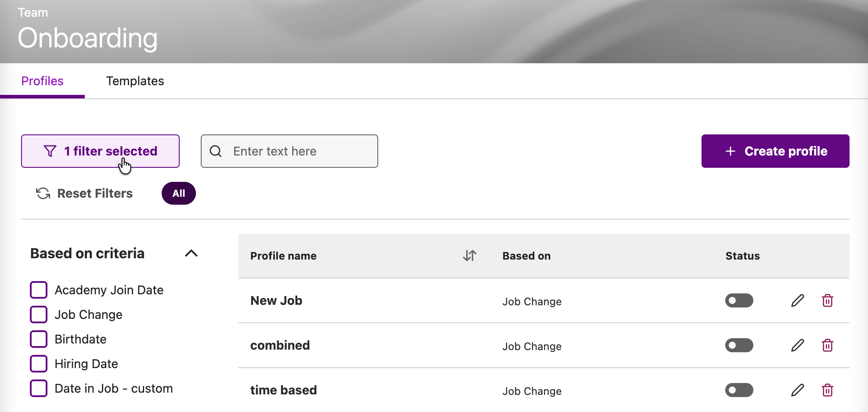Tick the Job Change criteria checkbox
868x412 pixels.
[39, 314]
